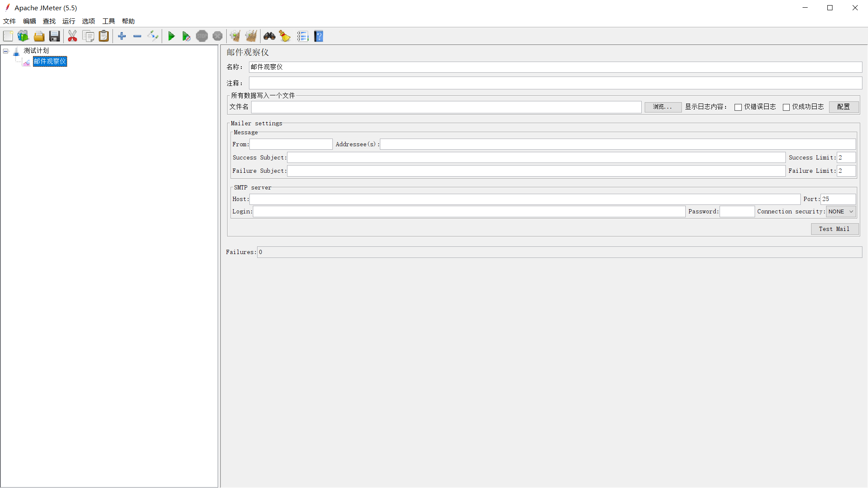Screen dimensions: 868x488
Task: Open the 选项 menu
Action: pos(89,21)
